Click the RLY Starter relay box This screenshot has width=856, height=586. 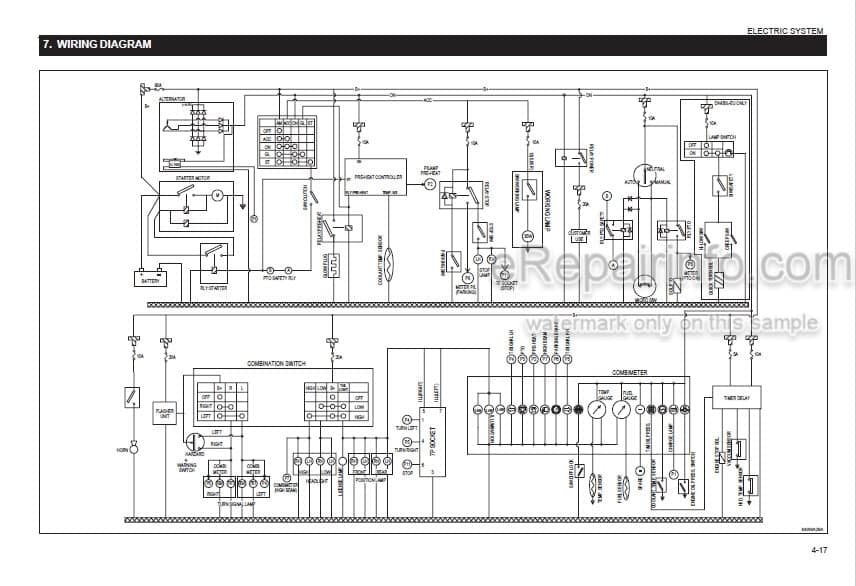click(215, 260)
